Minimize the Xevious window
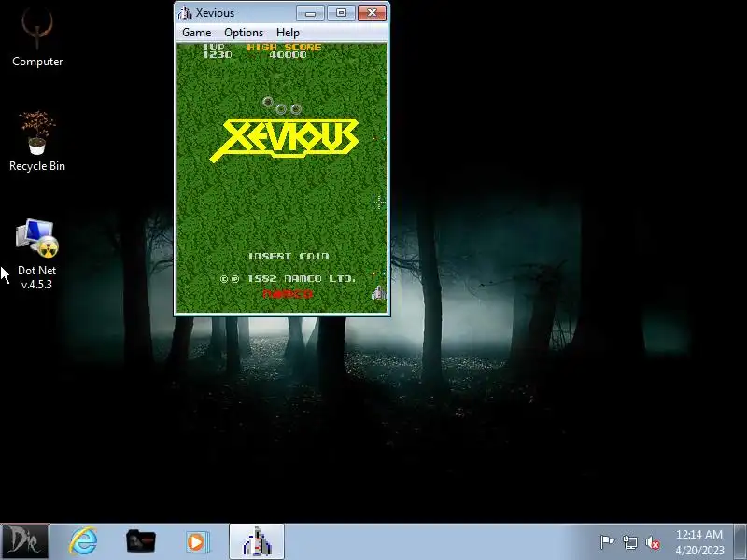Viewport: 747px width, 560px height. (x=310, y=13)
